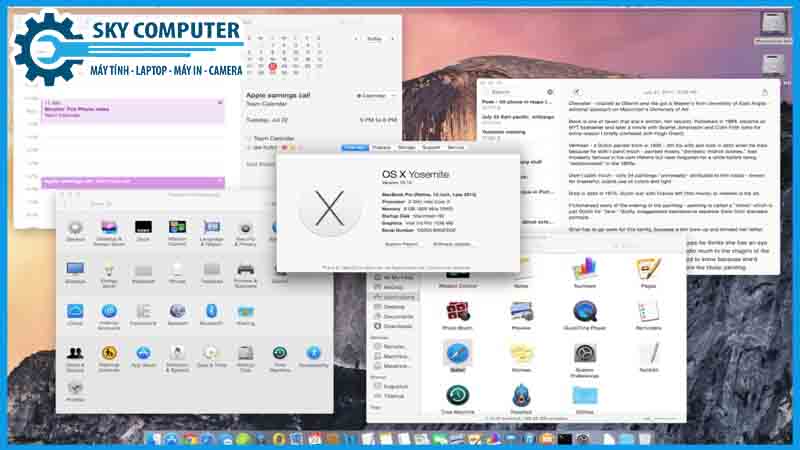
Task: Select Stickies app in Finder
Action: pyautogui.click(x=521, y=357)
